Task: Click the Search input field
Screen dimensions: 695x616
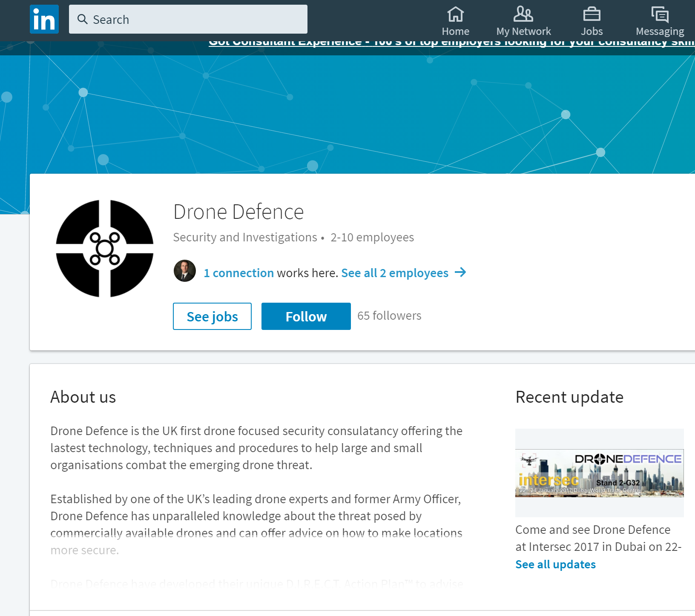Action: pyautogui.click(x=188, y=19)
